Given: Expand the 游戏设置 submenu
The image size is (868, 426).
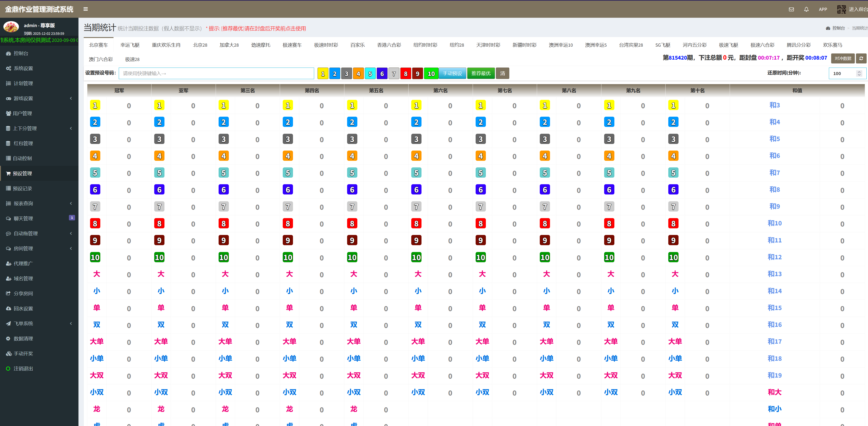Looking at the screenshot, I should coord(39,98).
